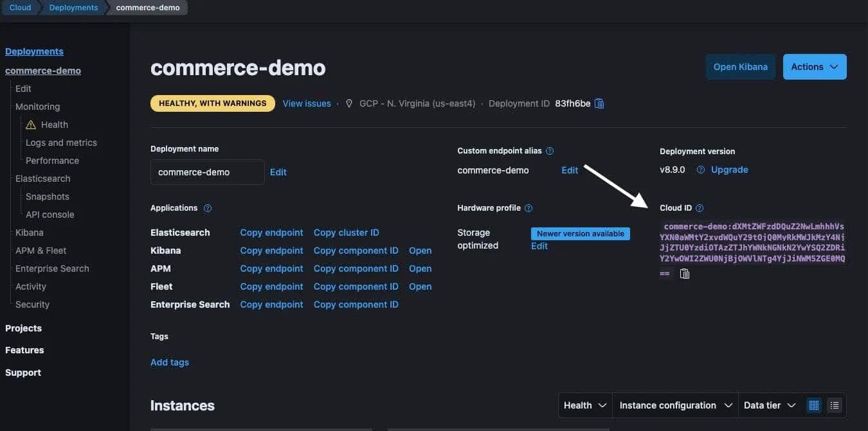Copy the Deployment ID using the clipboard icon

coord(599,103)
